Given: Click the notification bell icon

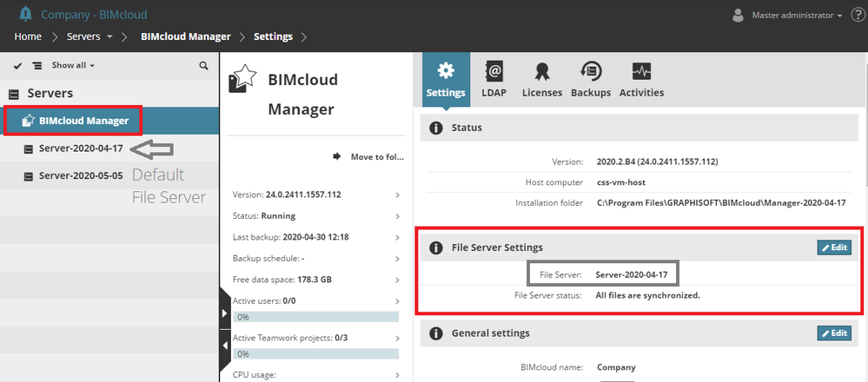Looking at the screenshot, I should tap(25, 15).
